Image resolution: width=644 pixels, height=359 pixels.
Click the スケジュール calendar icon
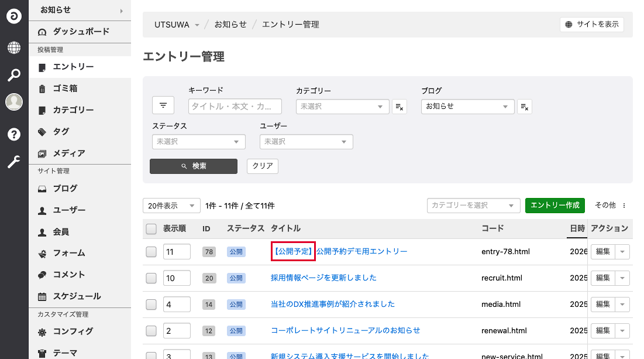(42, 296)
